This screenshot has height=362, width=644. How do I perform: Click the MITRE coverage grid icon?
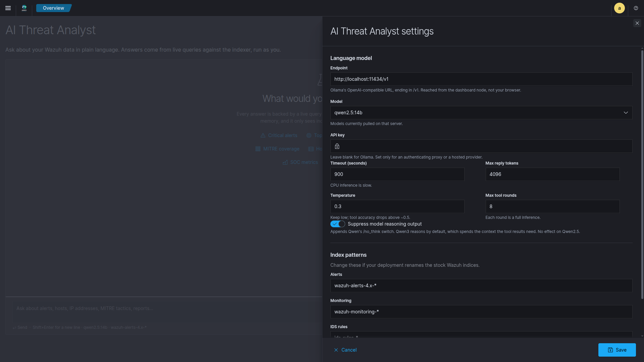click(258, 149)
